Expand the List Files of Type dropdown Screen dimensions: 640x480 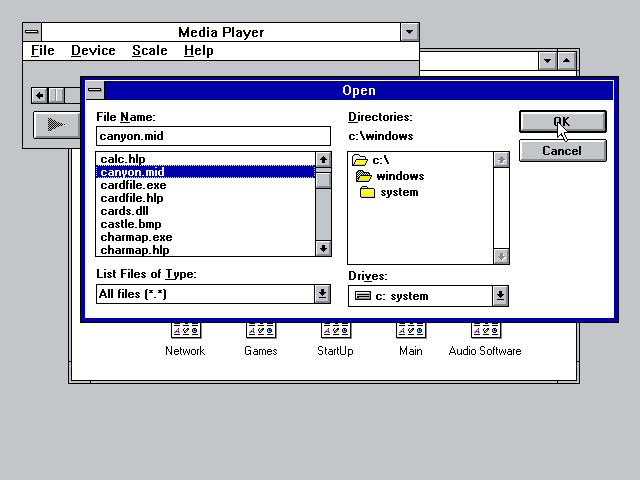pyautogui.click(x=322, y=294)
